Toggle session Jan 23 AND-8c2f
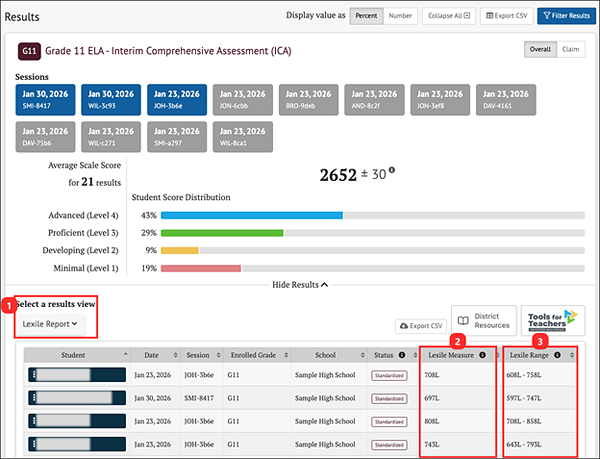 [x=374, y=99]
